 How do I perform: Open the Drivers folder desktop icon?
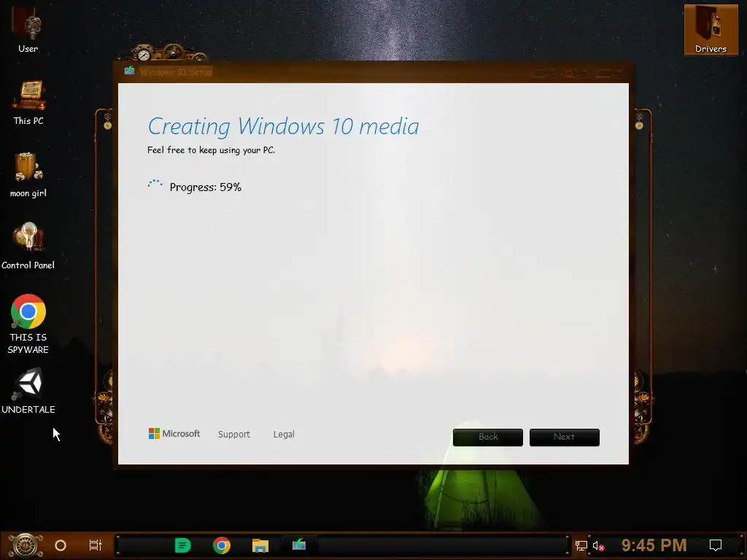tap(711, 29)
